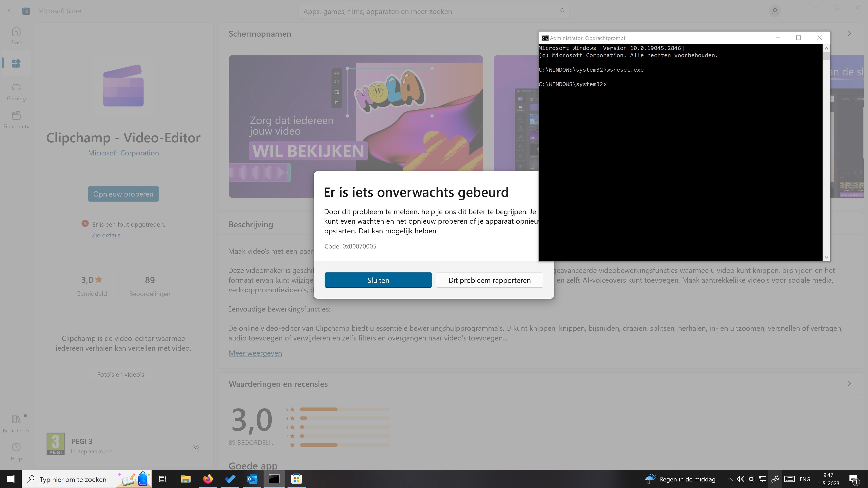This screenshot has width=868, height=488.
Task: Click the 4-star rating bar
Action: click(x=345, y=418)
